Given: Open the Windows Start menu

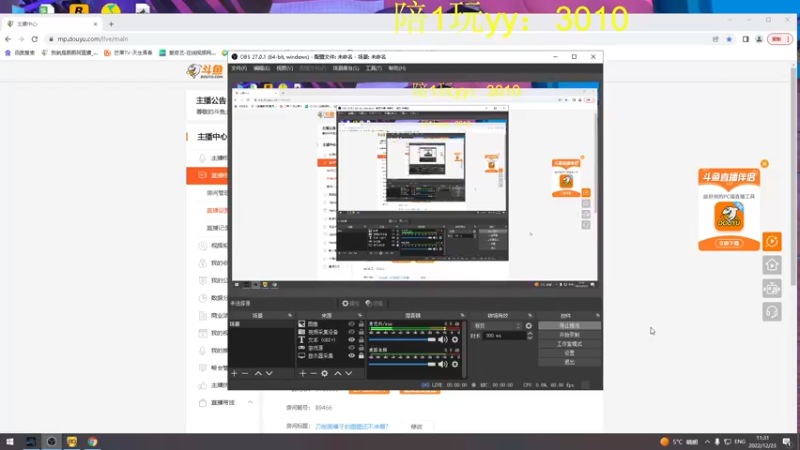Looking at the screenshot, I should coord(10,442).
